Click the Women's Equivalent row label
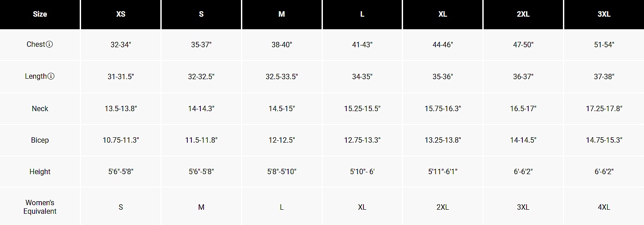The width and height of the screenshot is (644, 225). pos(40,207)
